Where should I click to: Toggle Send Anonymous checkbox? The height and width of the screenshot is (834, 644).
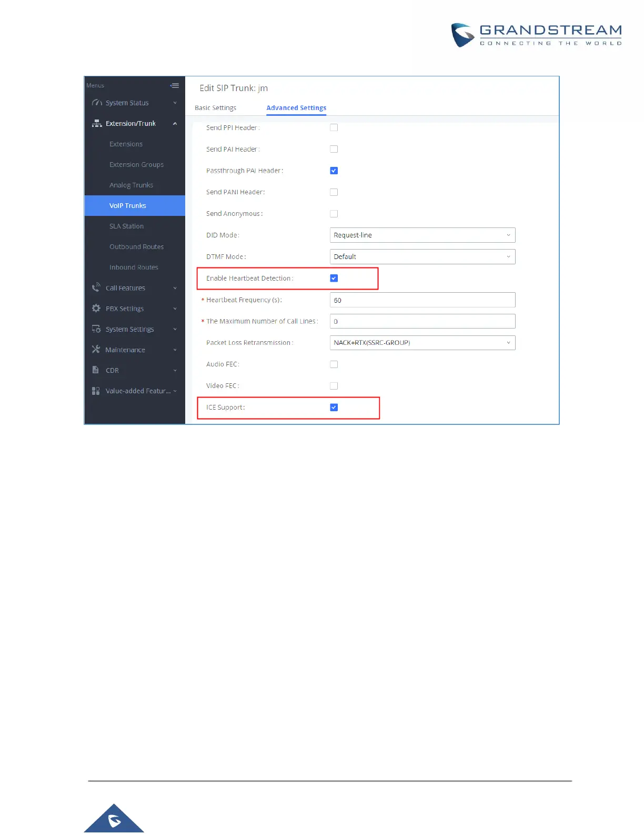point(334,214)
